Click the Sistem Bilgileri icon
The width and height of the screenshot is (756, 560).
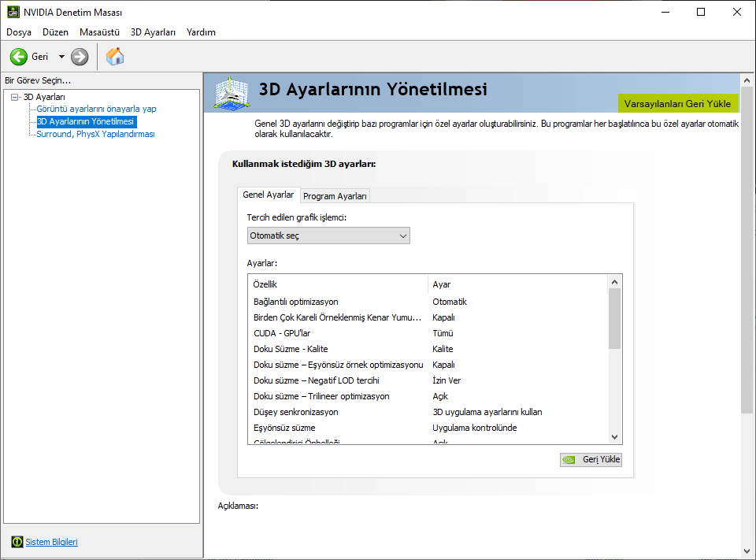click(17, 542)
